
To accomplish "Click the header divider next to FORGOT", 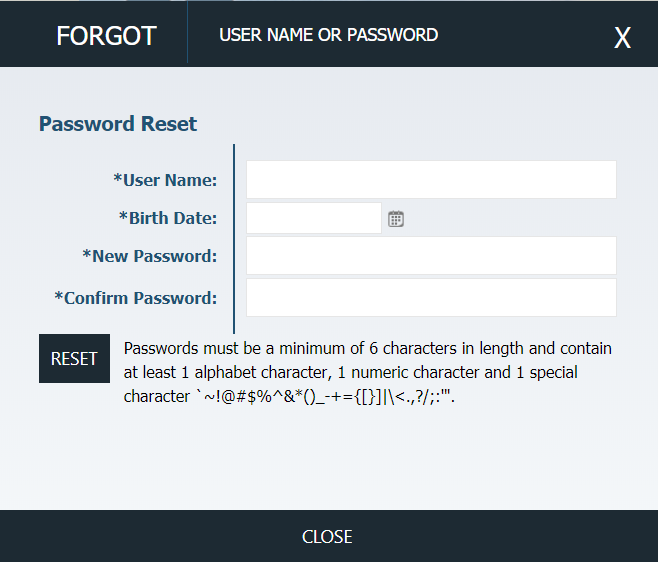I will point(187,33).
